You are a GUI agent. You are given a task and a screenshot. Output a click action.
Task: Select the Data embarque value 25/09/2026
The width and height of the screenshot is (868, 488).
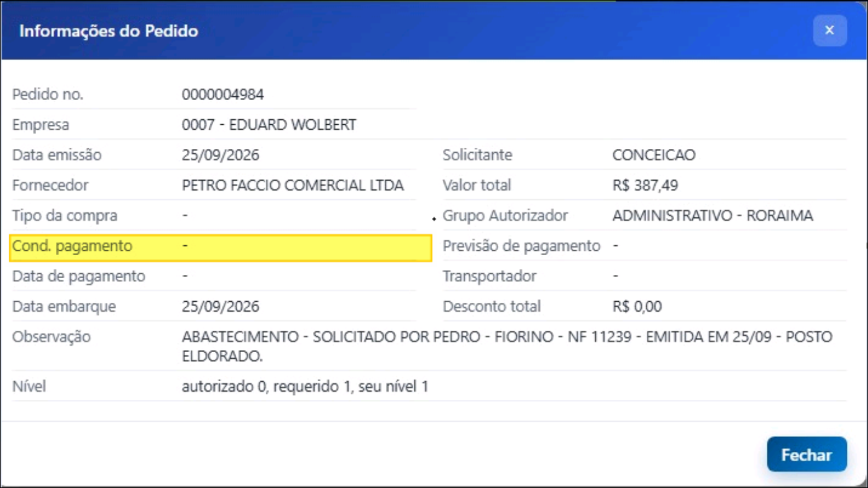(x=221, y=307)
